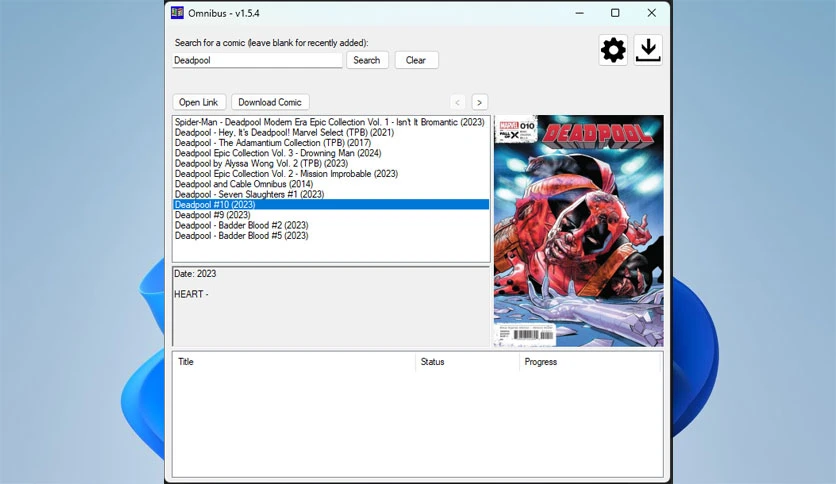The width and height of the screenshot is (836, 484).
Task: Click the Search button
Action: (x=367, y=60)
